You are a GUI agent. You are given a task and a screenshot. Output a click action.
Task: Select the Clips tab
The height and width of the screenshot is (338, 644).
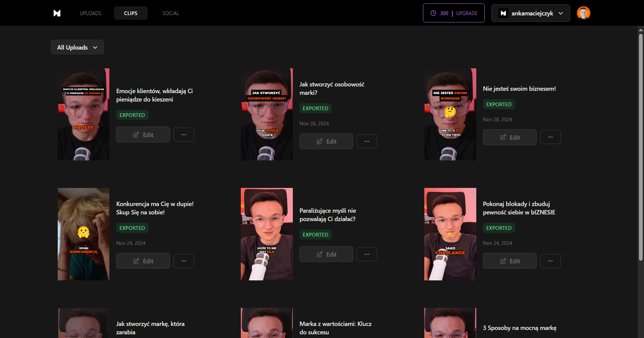pyautogui.click(x=130, y=13)
